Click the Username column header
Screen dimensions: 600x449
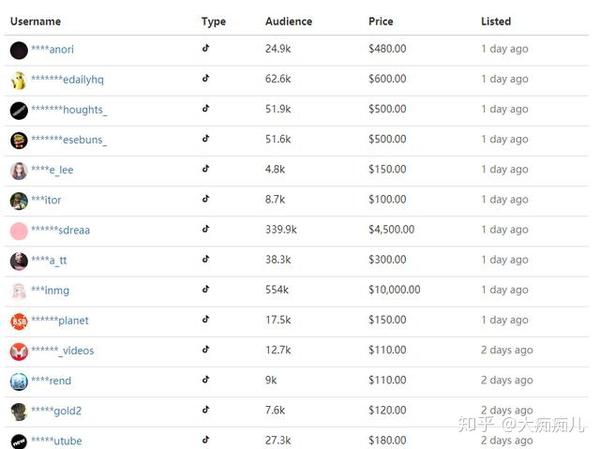pos(36,21)
